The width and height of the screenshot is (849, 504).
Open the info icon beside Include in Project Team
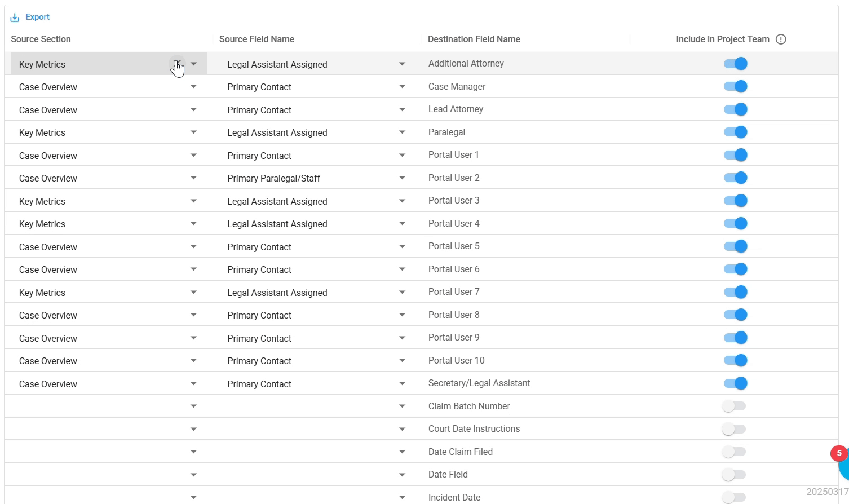(781, 39)
